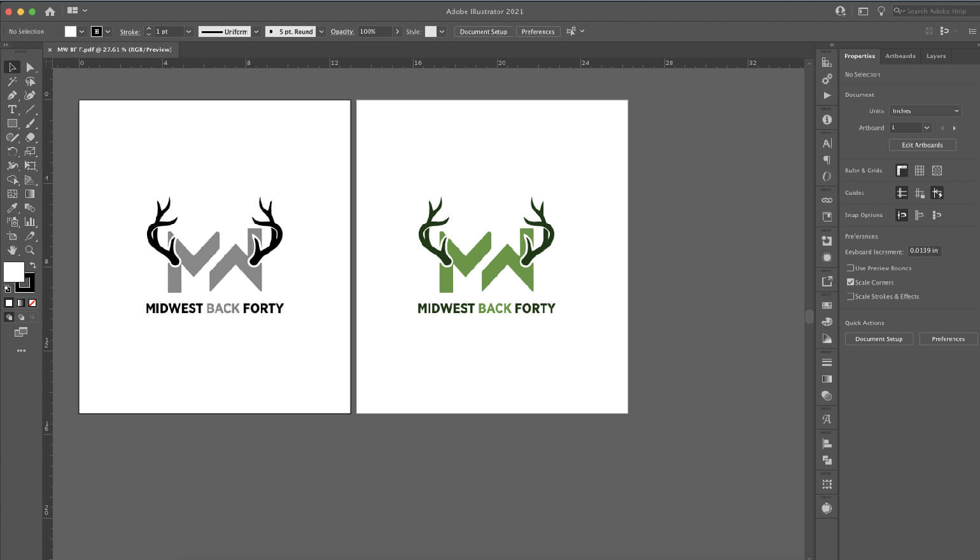The height and width of the screenshot is (560, 980).
Task: Open the control bar fill color dropdown
Action: point(81,31)
